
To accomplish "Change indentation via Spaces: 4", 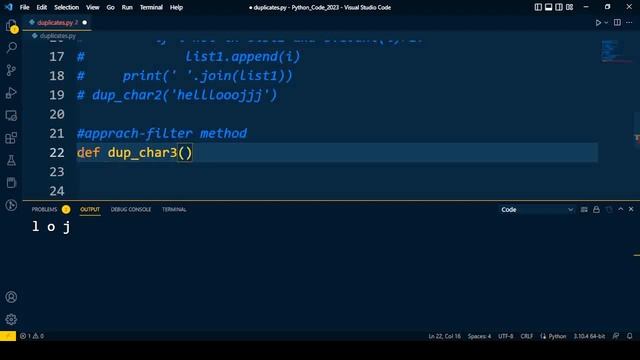I will [479, 336].
